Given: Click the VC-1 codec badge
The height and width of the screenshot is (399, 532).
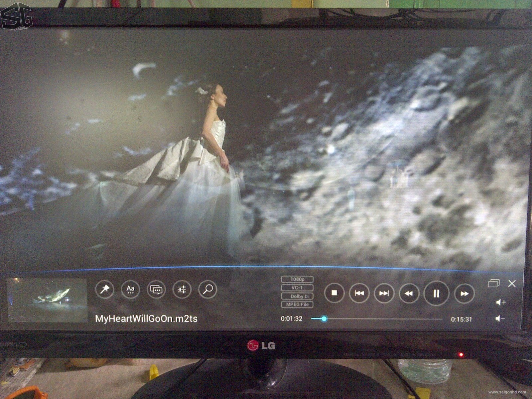Looking at the screenshot, I should point(297,288).
